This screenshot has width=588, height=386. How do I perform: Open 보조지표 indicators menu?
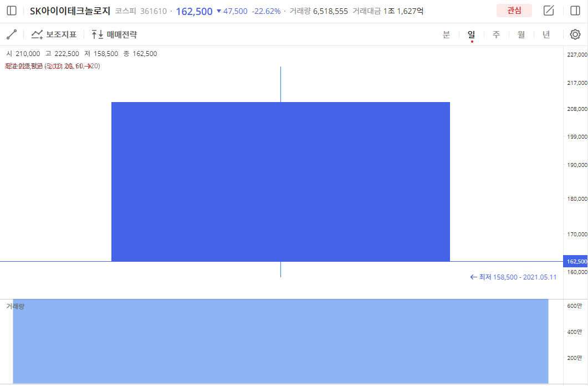click(54, 34)
